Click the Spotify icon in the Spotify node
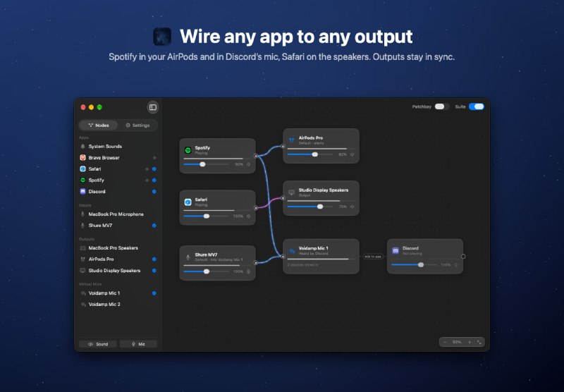Screen dimensions: 564x392 (x=188, y=150)
